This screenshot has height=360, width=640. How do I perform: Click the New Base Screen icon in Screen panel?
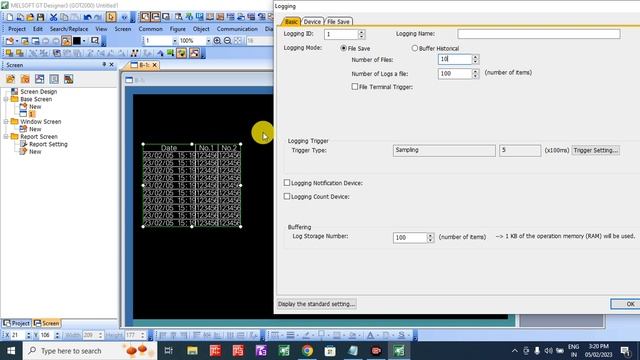[10, 79]
